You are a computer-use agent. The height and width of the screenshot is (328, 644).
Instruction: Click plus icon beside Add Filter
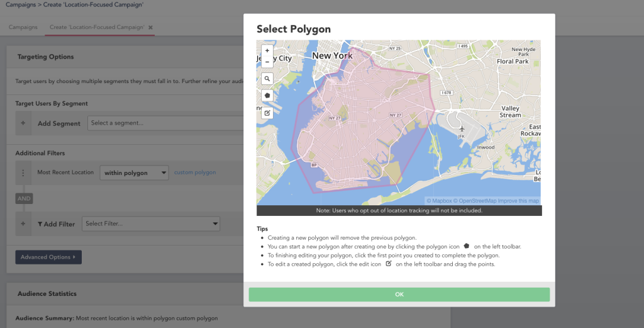[x=23, y=223]
